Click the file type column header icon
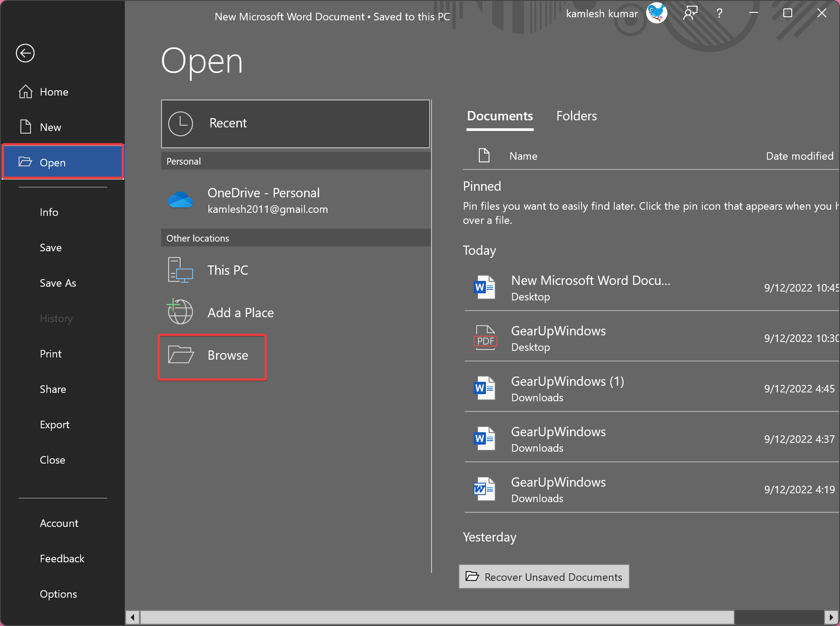The width and height of the screenshot is (840, 626). click(x=484, y=155)
